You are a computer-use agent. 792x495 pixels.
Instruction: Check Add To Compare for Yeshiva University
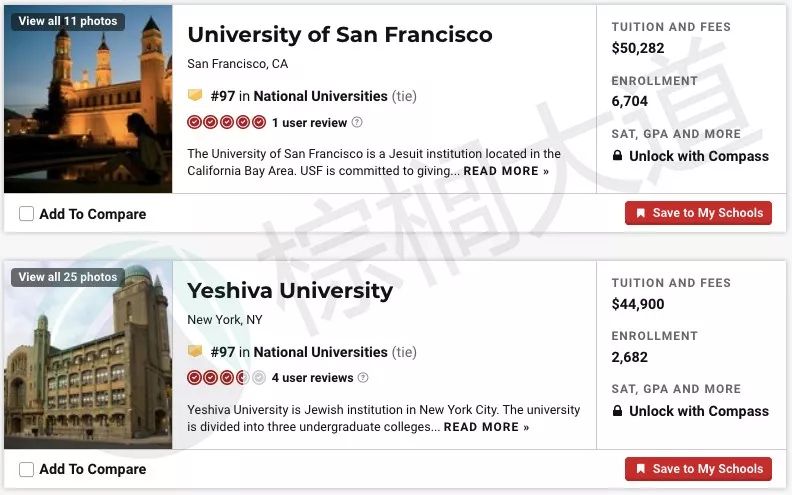click(x=26, y=469)
